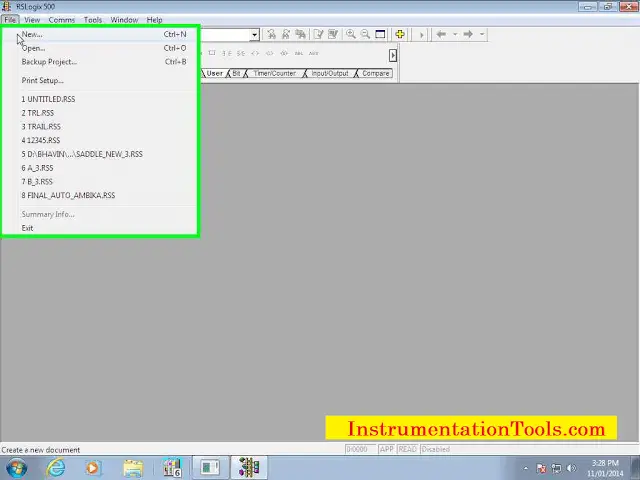Open the View menu
This screenshot has width=640, height=480.
pyautogui.click(x=32, y=20)
